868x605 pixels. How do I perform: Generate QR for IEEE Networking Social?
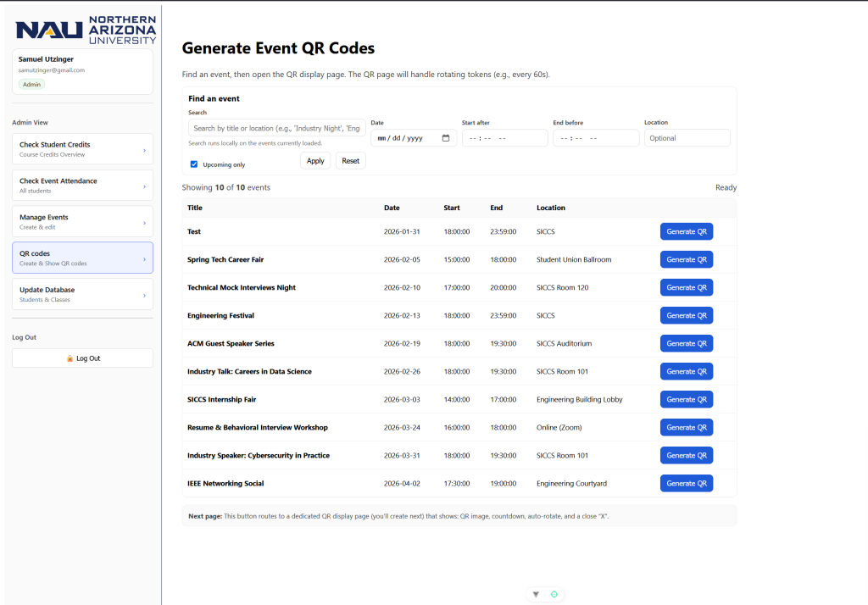pyautogui.click(x=687, y=483)
